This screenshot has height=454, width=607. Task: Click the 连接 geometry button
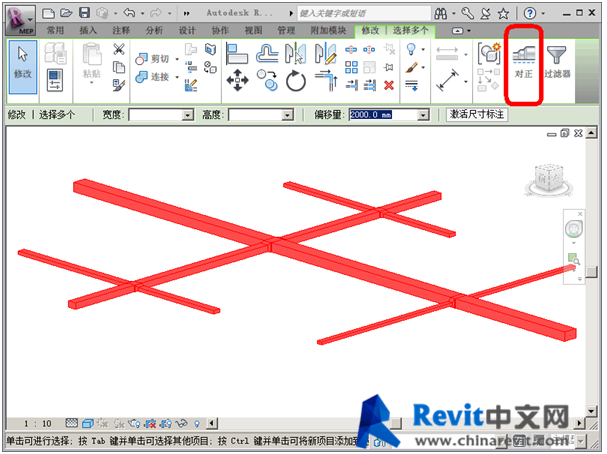click(153, 77)
